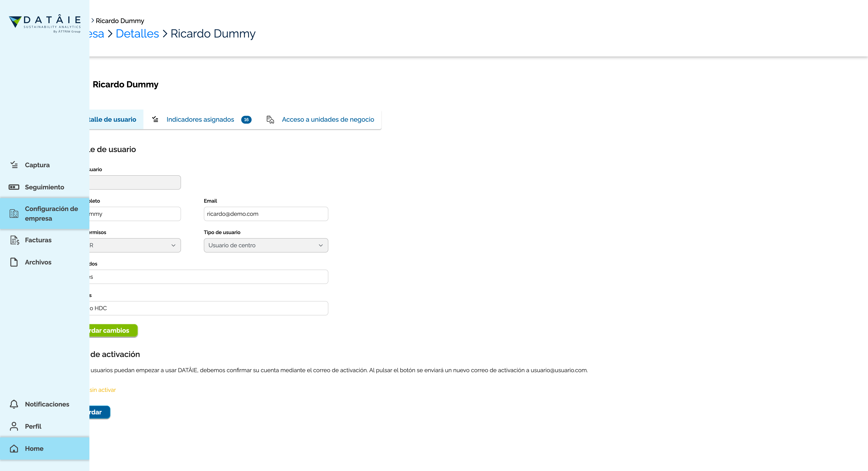Open the Notificaciones bell icon

tap(14, 404)
